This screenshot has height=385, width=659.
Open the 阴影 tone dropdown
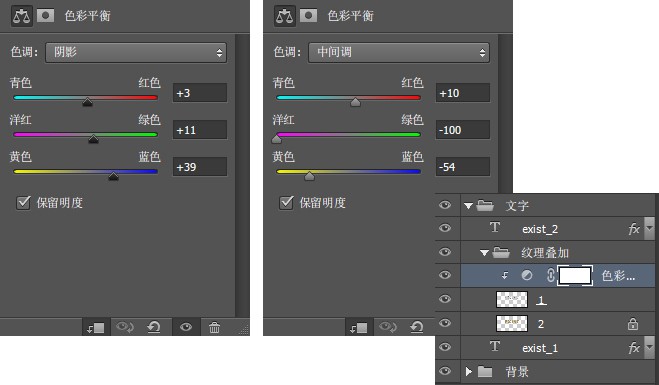[136, 53]
